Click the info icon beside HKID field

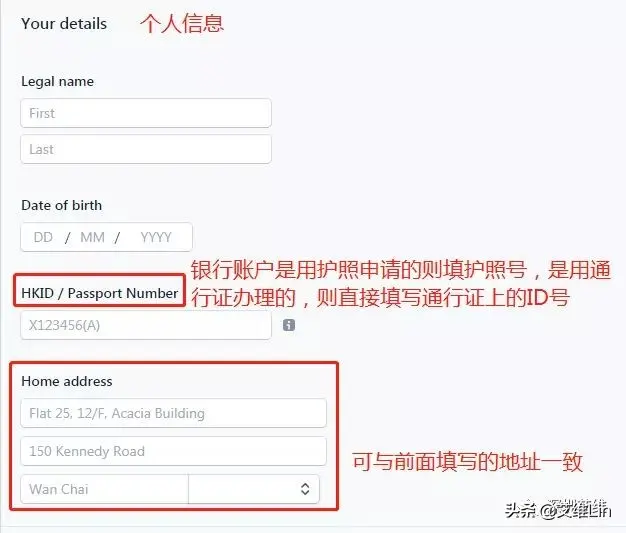point(289,325)
